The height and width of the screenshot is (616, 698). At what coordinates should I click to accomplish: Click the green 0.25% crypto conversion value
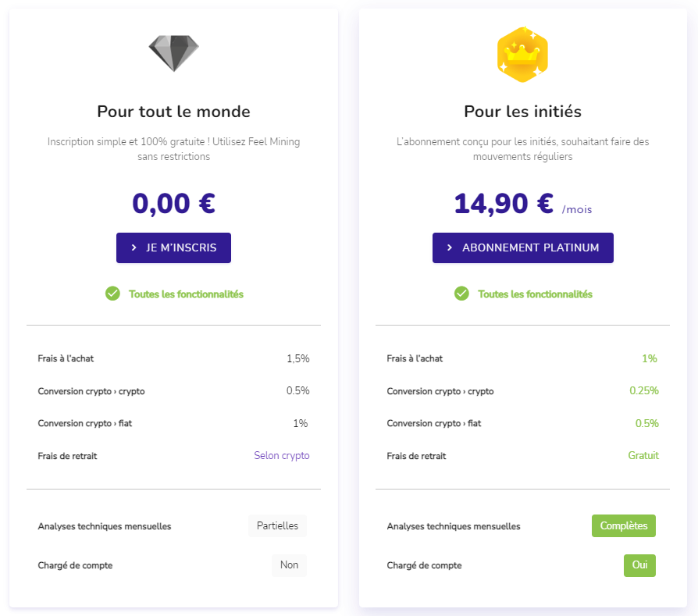(644, 391)
